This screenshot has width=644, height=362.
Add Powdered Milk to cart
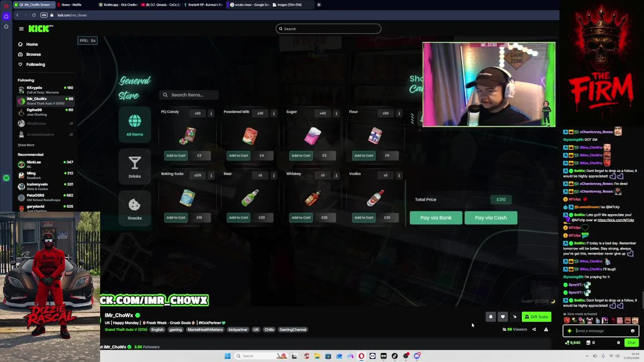[x=238, y=155]
